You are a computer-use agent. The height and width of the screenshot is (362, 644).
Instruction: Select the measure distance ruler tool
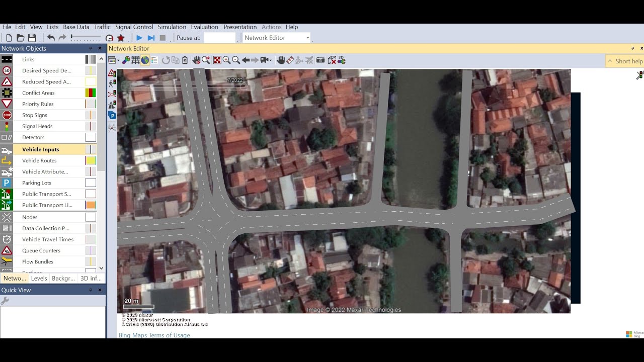[290, 60]
